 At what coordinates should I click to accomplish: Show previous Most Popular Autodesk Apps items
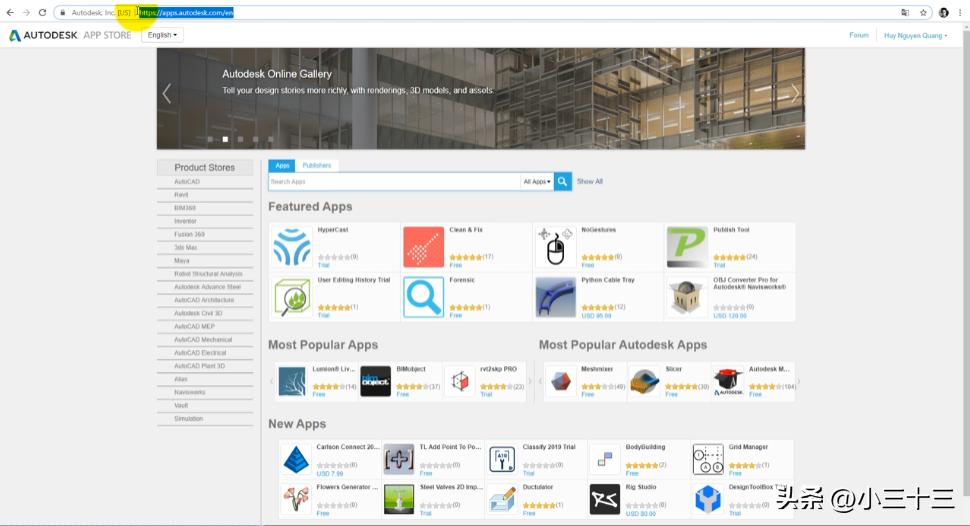(x=540, y=381)
